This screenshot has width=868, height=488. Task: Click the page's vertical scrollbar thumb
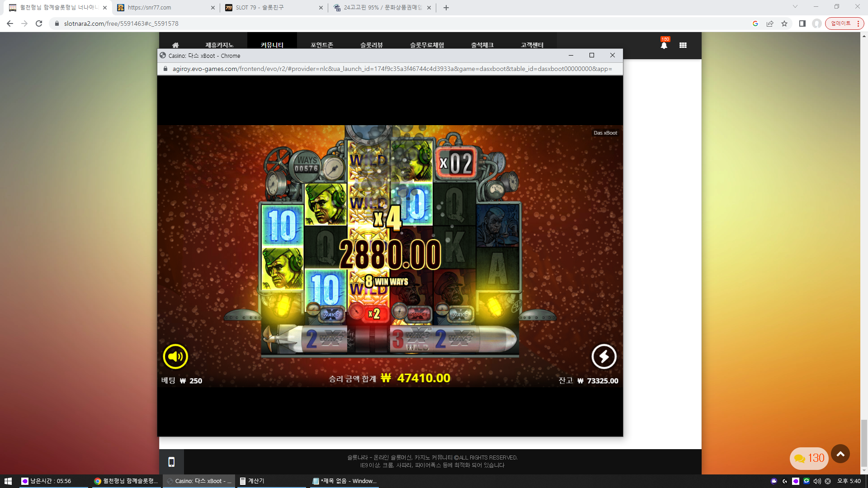864,442
